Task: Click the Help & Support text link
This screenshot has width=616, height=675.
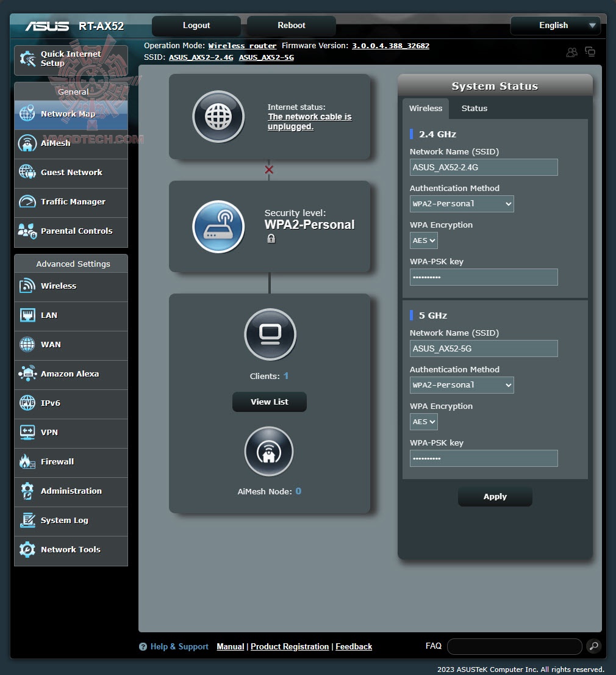Action: (x=179, y=646)
